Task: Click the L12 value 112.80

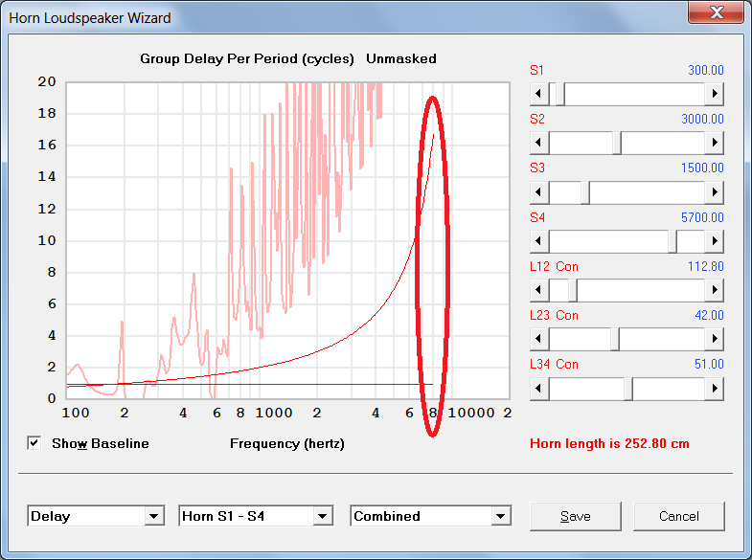Action: coord(705,266)
